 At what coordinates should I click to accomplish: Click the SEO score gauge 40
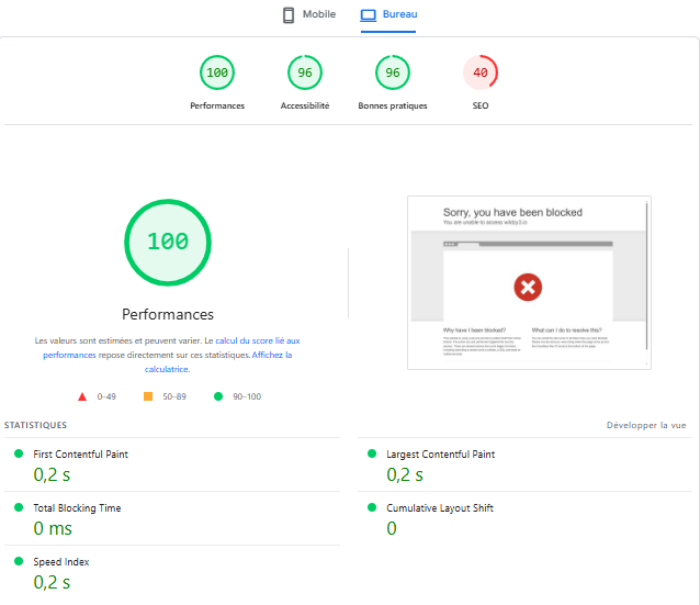pos(480,72)
